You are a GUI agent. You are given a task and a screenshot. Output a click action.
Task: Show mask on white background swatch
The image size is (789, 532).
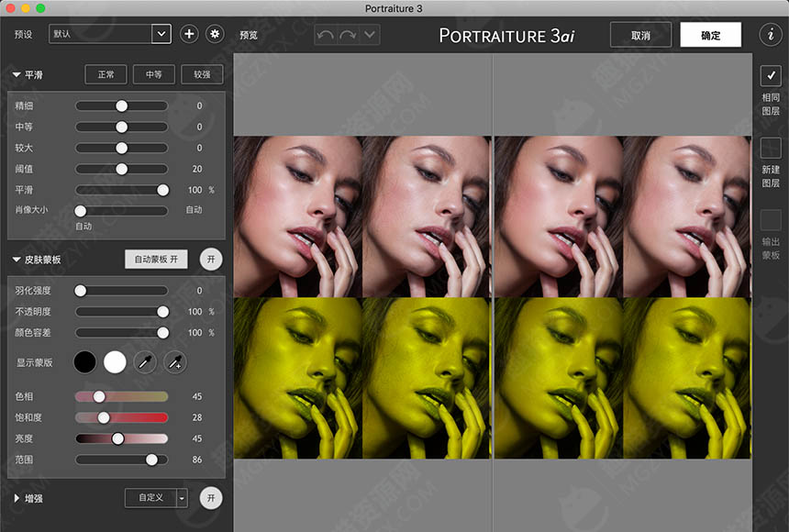115,362
